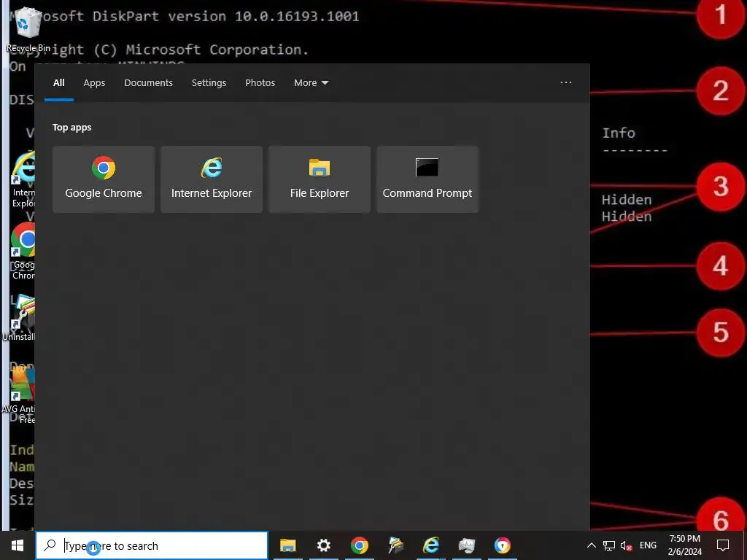The width and height of the screenshot is (747, 560).
Task: Open the Action Center notifications icon
Action: (723, 545)
